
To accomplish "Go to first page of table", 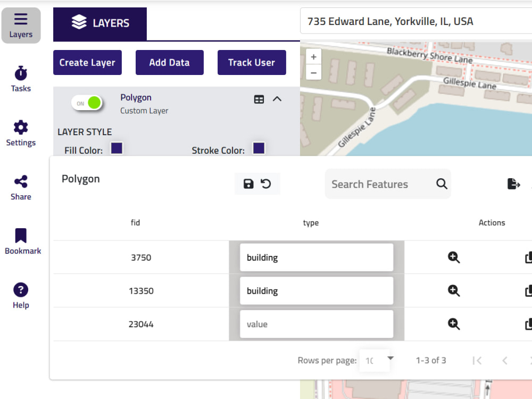I will [x=477, y=360].
